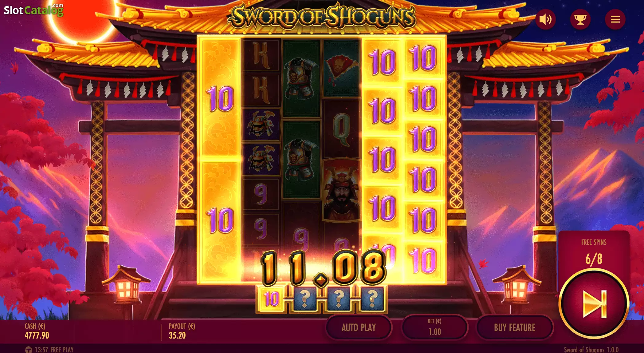Click the red demon fan symbol
Image resolution: width=644 pixels, height=353 pixels.
click(341, 68)
